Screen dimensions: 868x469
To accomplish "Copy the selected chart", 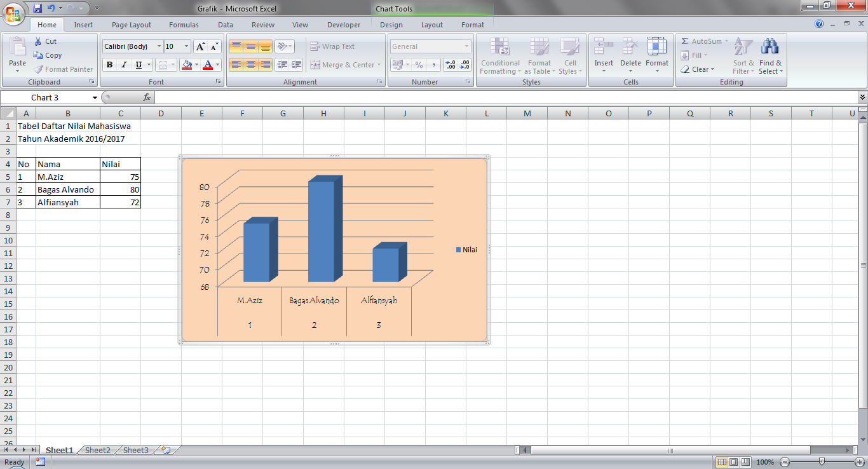I will coord(48,55).
